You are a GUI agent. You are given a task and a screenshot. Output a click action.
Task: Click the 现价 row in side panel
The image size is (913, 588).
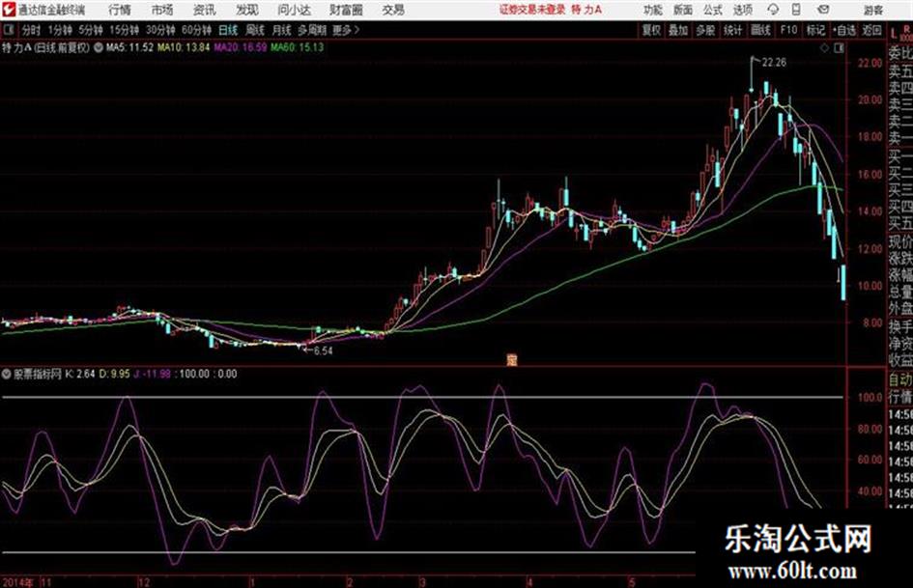(x=900, y=242)
